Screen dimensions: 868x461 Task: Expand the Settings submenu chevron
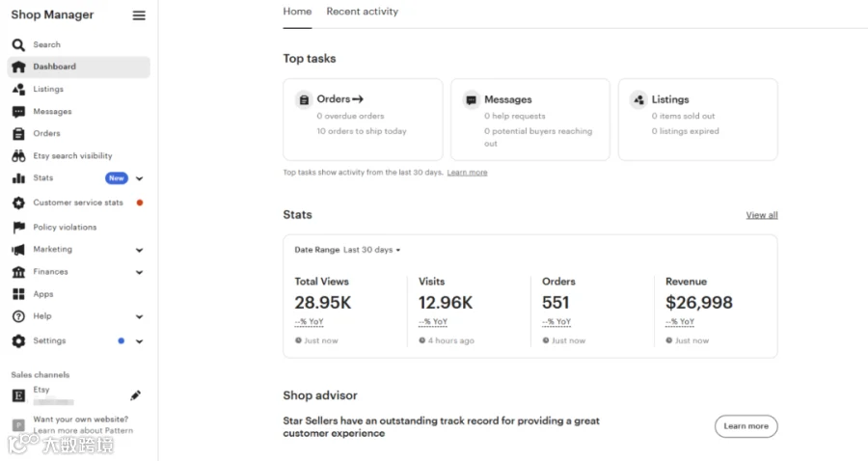pyautogui.click(x=140, y=341)
